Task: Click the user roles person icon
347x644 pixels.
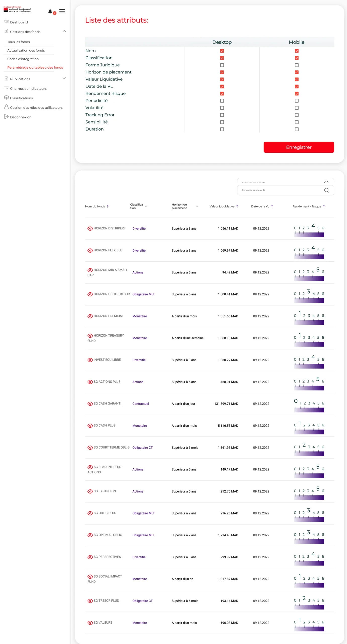Action: (x=7, y=107)
